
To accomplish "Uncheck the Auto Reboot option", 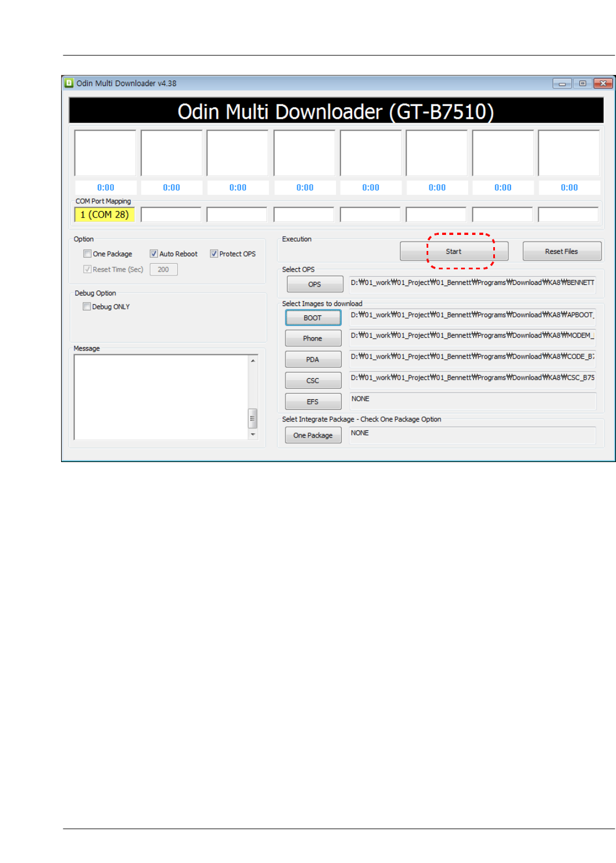I will [154, 254].
